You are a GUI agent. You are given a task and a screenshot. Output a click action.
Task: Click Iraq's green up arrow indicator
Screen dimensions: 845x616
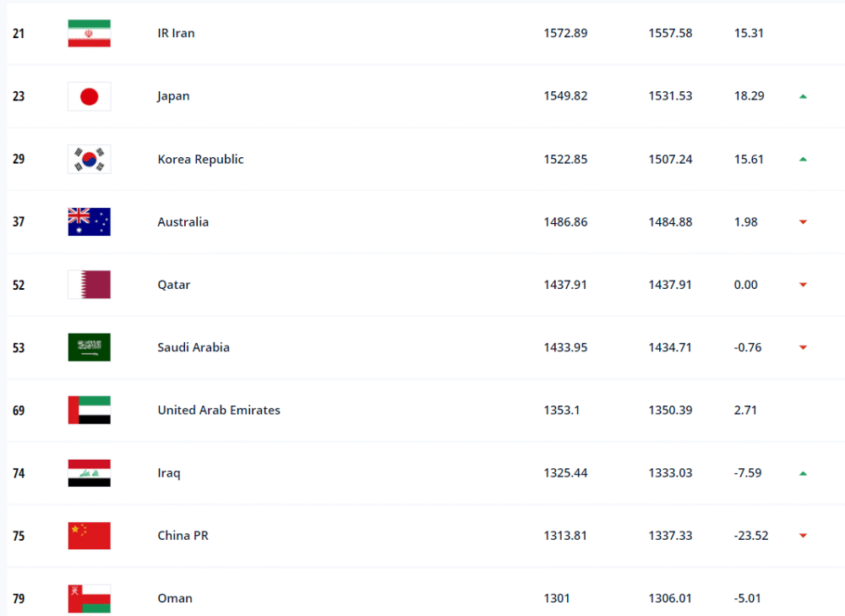tap(803, 473)
